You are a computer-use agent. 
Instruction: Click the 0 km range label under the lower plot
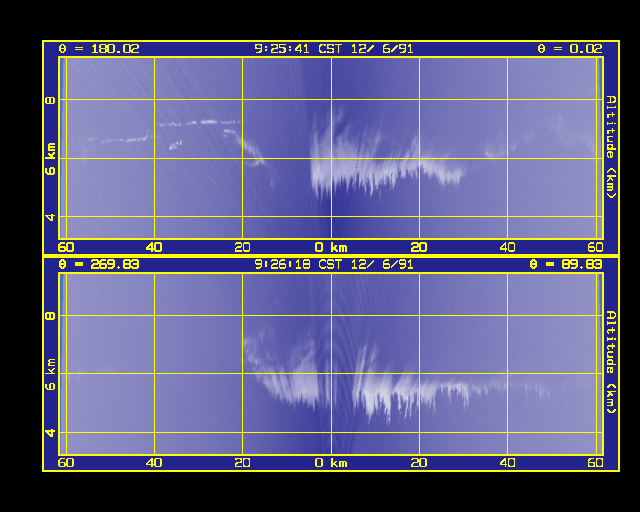tap(331, 463)
